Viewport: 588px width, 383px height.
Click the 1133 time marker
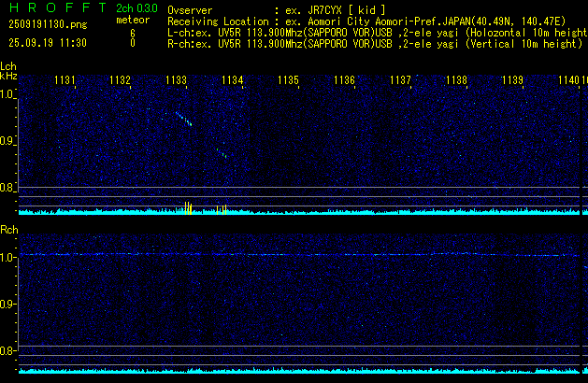[x=176, y=81]
